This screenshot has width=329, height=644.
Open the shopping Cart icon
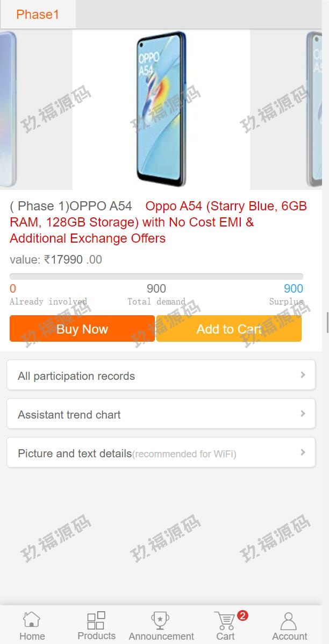click(224, 620)
